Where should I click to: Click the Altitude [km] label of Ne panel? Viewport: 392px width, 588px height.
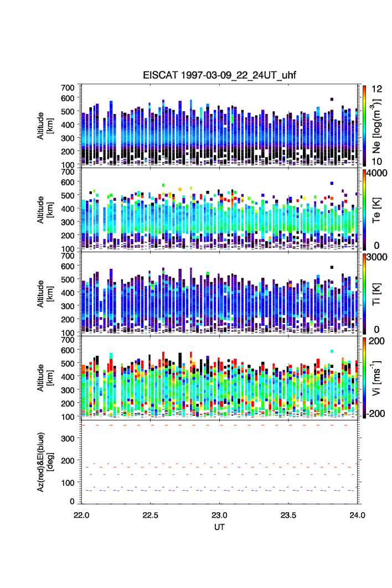point(45,126)
